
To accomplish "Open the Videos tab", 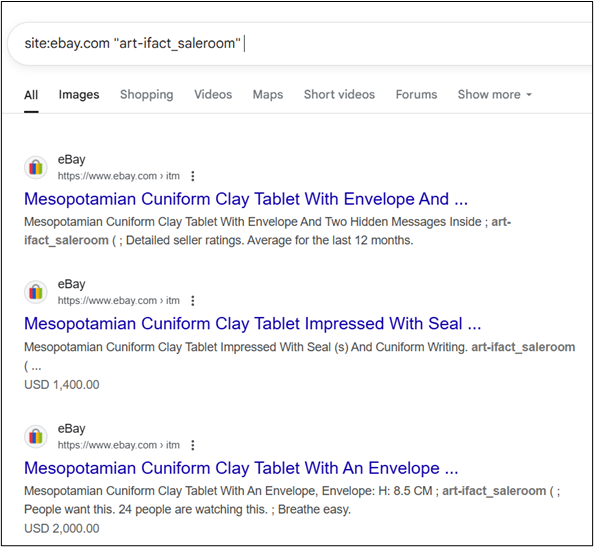I will 213,95.
